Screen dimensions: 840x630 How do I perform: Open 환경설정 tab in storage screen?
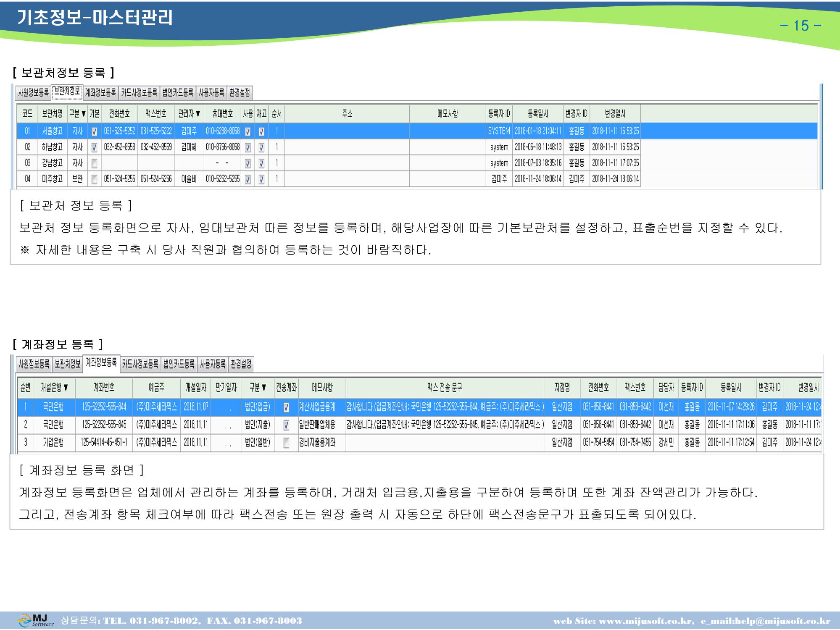pos(240,93)
